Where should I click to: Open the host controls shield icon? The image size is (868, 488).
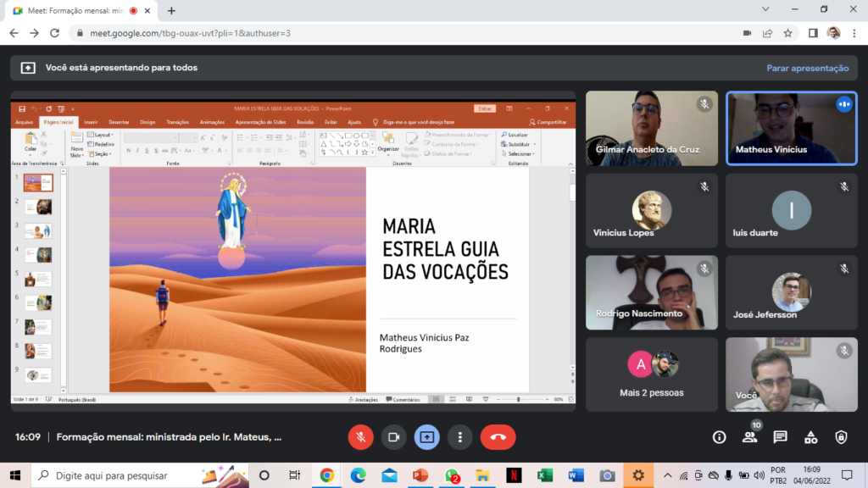pyautogui.click(x=841, y=437)
